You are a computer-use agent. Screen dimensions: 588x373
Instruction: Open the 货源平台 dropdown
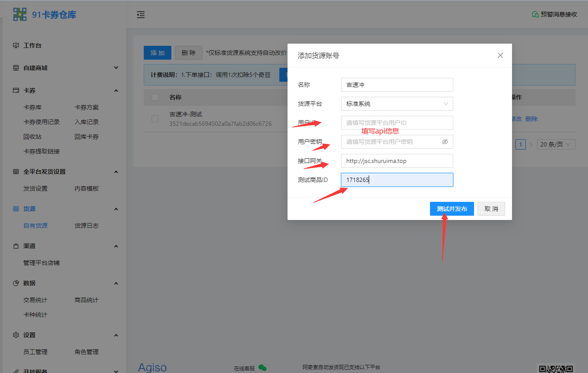tap(397, 104)
